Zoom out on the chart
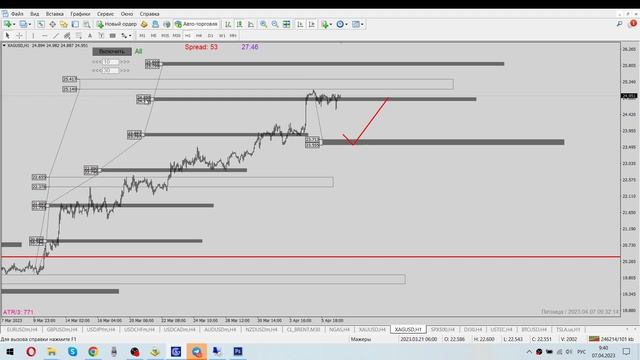Viewport: 640px width, 360px height. pyautogui.click(x=275, y=24)
